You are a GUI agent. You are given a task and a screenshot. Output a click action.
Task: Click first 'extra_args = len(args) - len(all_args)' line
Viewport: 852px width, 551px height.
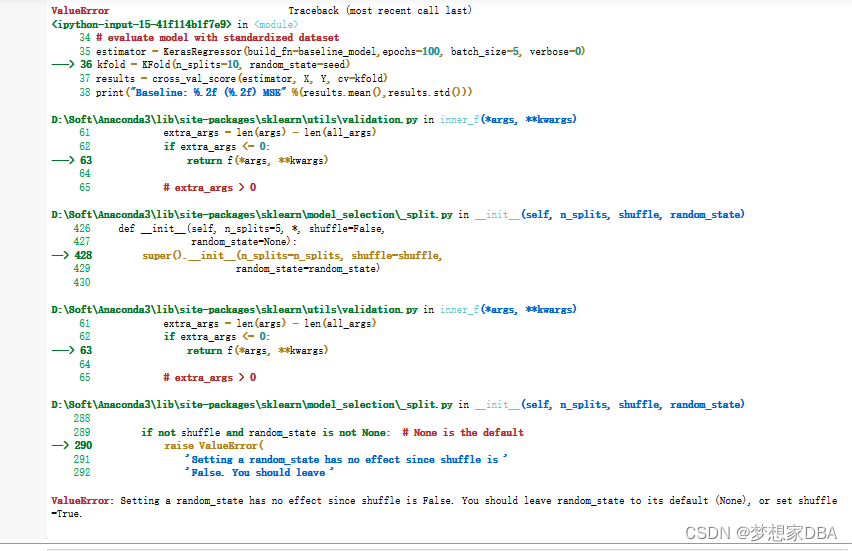tap(270, 133)
